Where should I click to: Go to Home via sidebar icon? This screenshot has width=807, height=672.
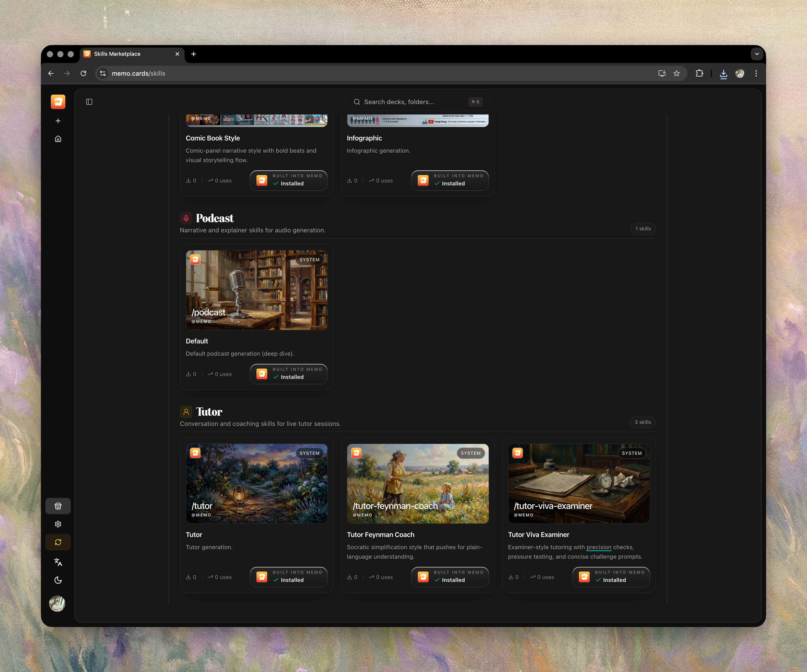click(x=58, y=139)
